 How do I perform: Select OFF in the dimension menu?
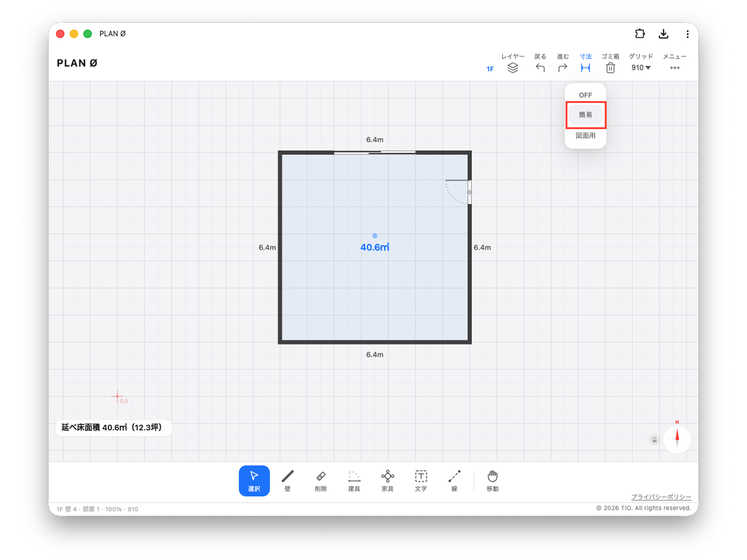[585, 95]
